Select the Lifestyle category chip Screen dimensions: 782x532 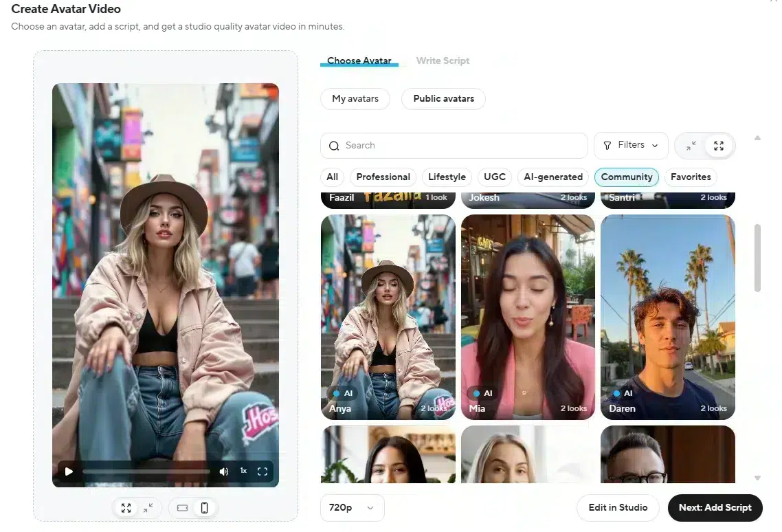click(447, 177)
